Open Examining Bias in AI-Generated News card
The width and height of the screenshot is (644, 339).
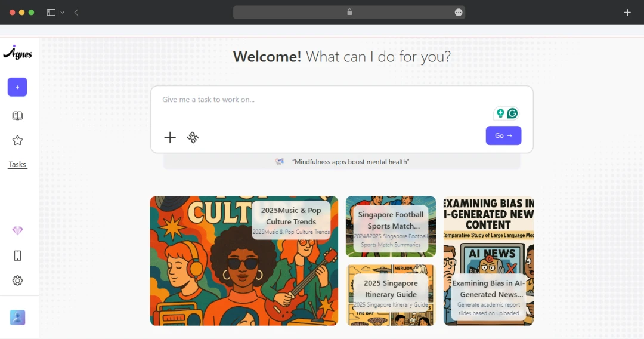tap(489, 261)
